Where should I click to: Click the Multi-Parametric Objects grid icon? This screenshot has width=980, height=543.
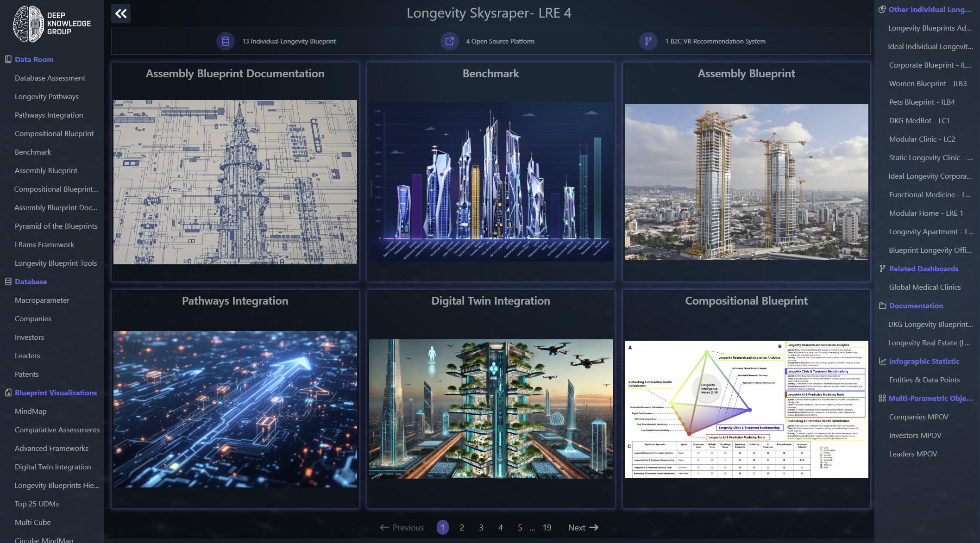coord(882,398)
